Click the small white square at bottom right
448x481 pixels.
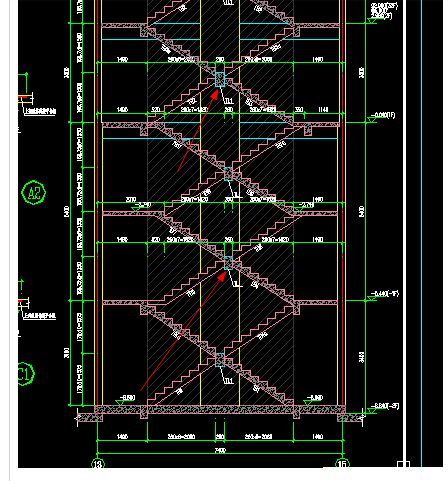(403, 464)
